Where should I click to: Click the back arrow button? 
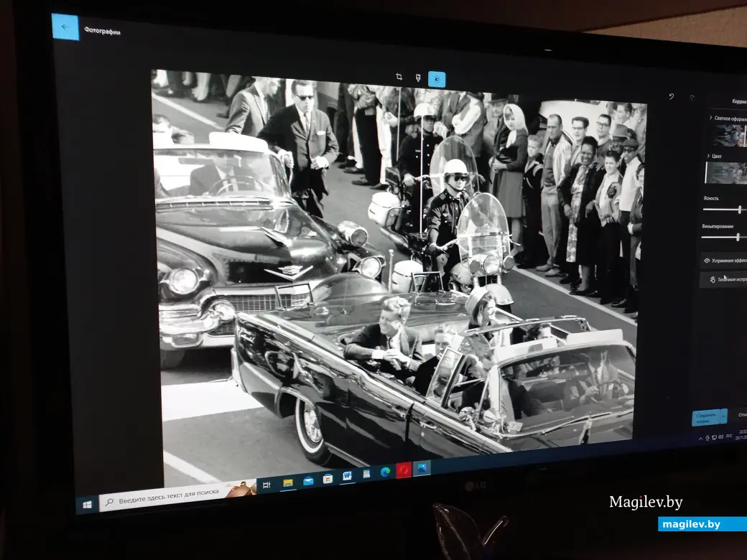click(65, 27)
